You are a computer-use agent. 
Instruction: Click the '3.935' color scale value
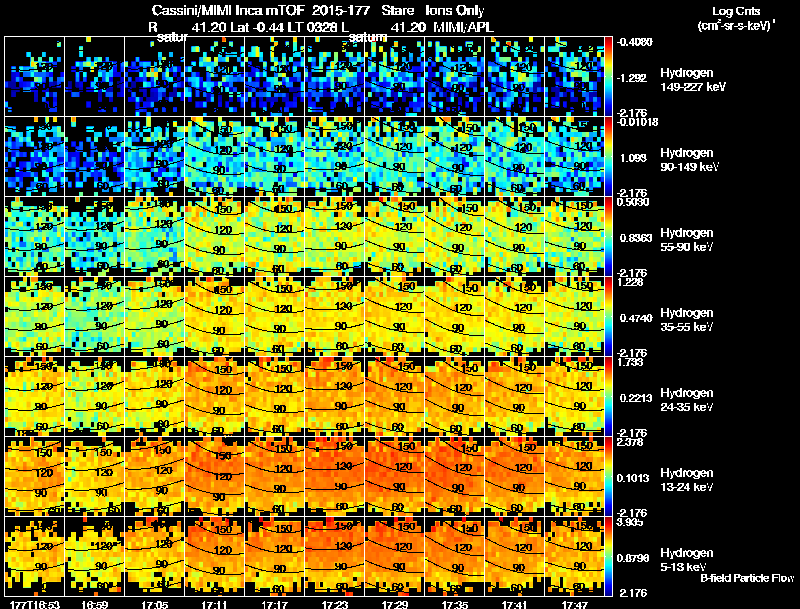630,522
